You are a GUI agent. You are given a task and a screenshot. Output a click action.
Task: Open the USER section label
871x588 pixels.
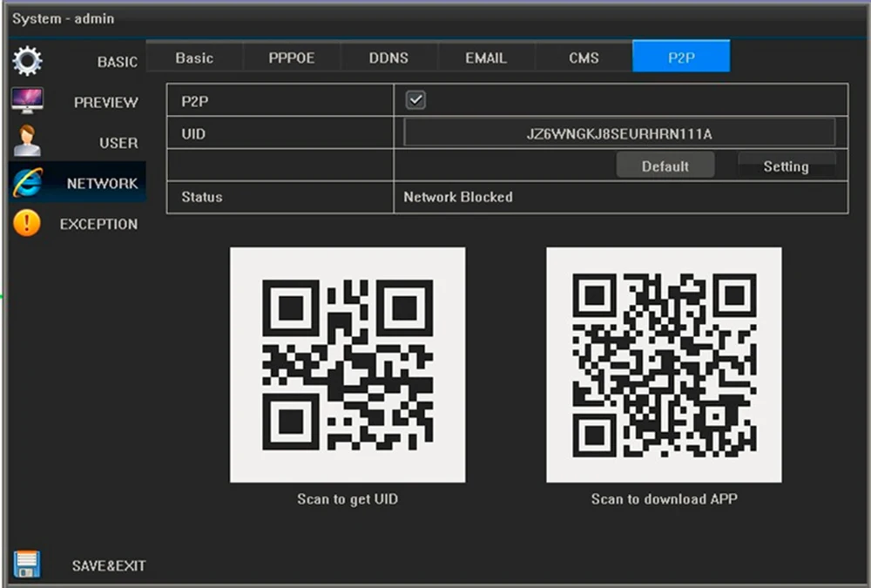[118, 143]
